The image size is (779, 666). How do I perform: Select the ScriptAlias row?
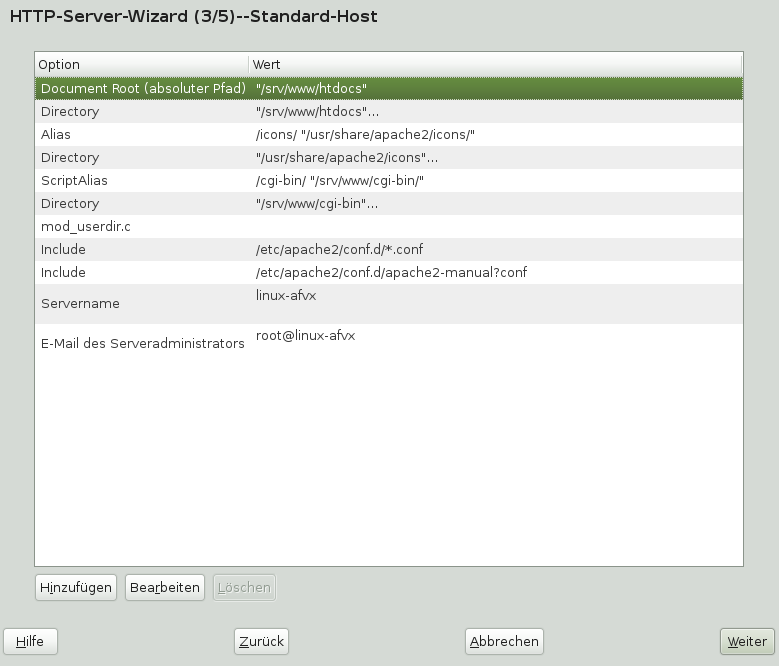[389, 180]
